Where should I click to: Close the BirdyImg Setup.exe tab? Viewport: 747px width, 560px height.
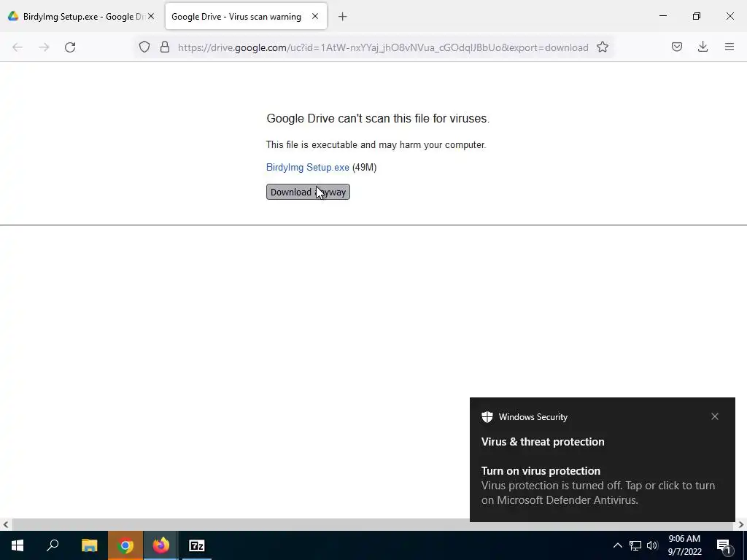(151, 16)
